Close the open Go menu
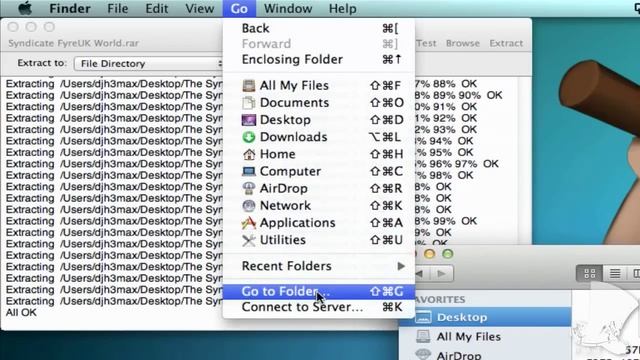The width and height of the screenshot is (640, 360). coord(239,9)
